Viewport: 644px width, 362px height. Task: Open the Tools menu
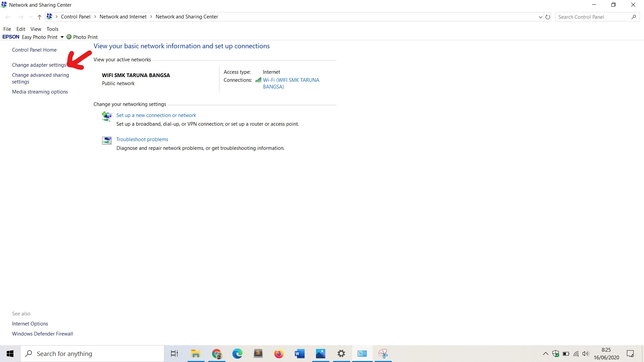[x=52, y=29]
